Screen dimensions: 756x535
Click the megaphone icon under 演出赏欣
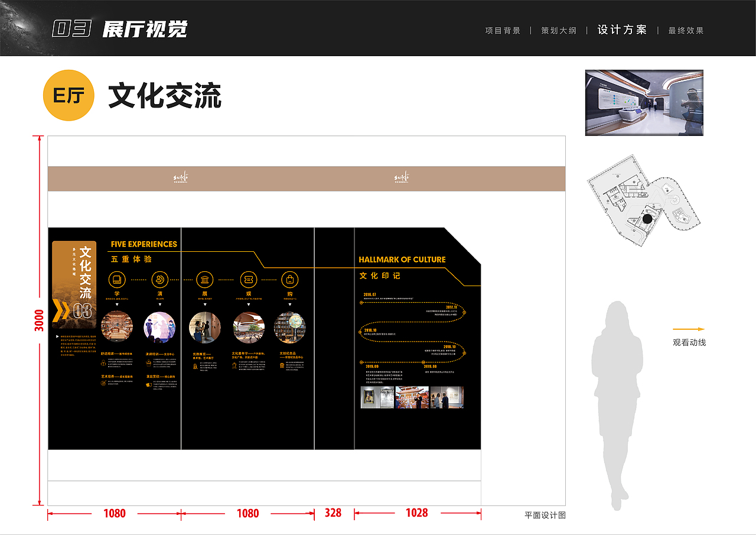149,385
